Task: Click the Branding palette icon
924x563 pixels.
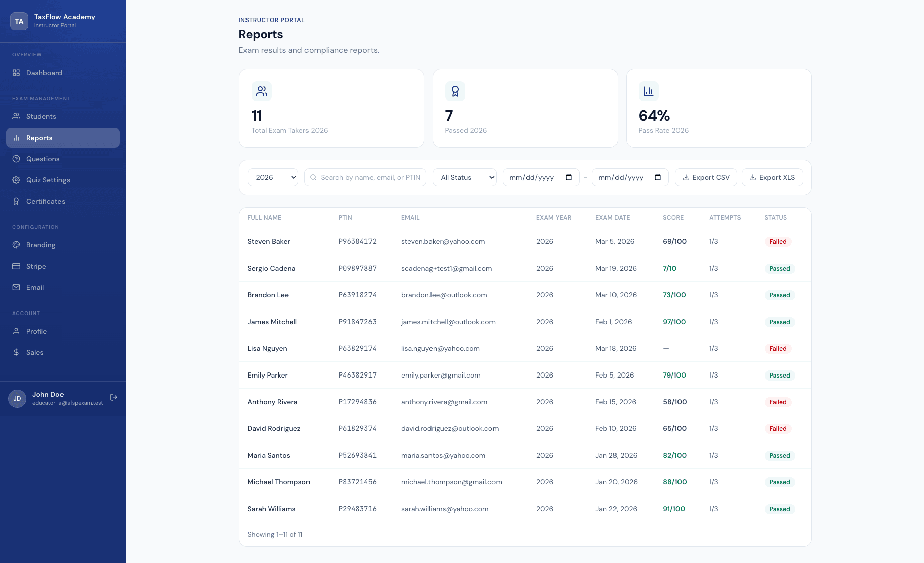Action: tap(16, 245)
